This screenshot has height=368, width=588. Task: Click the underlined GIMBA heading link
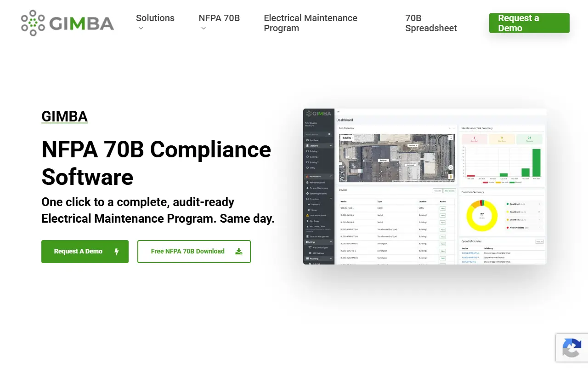coord(64,116)
